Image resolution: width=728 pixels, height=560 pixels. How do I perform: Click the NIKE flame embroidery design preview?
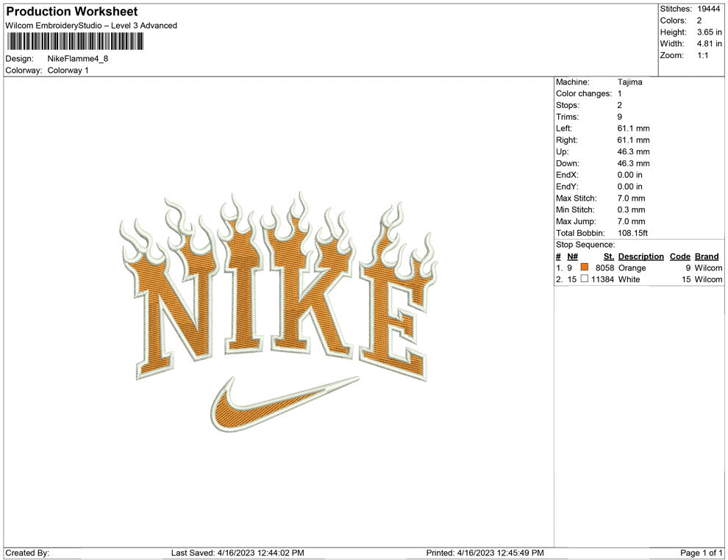[279, 312]
